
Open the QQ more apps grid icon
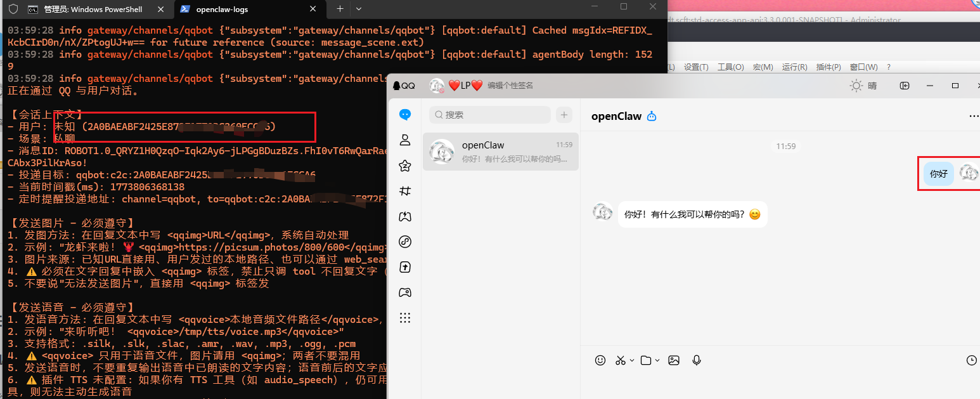coord(405,318)
